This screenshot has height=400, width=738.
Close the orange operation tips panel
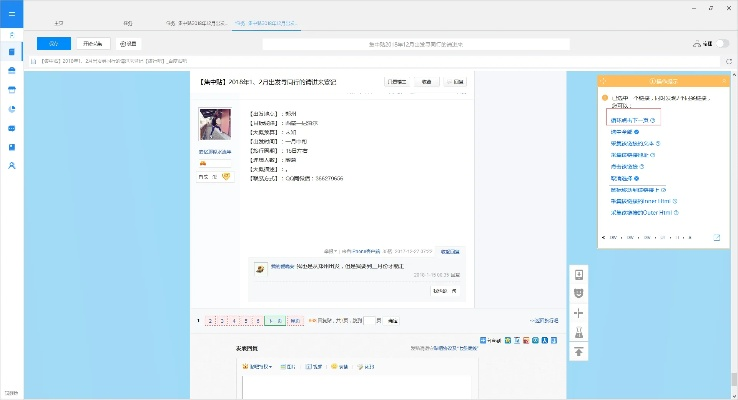(724, 81)
